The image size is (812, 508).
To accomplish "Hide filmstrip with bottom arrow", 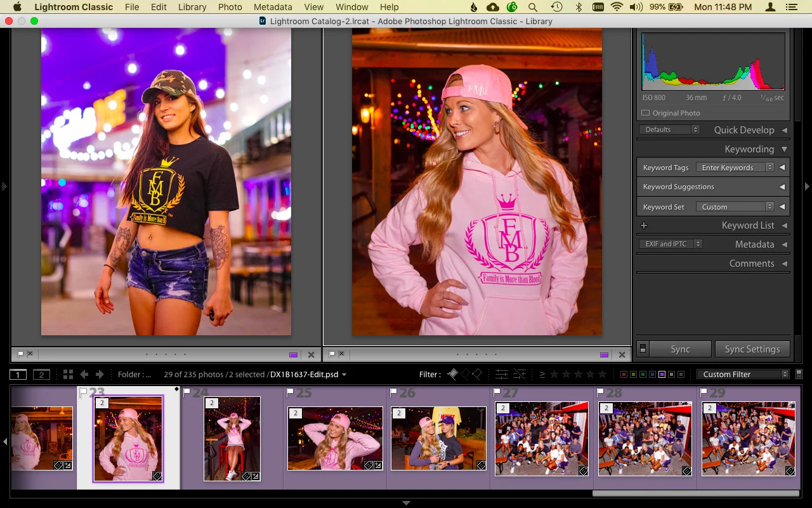I will [406, 503].
